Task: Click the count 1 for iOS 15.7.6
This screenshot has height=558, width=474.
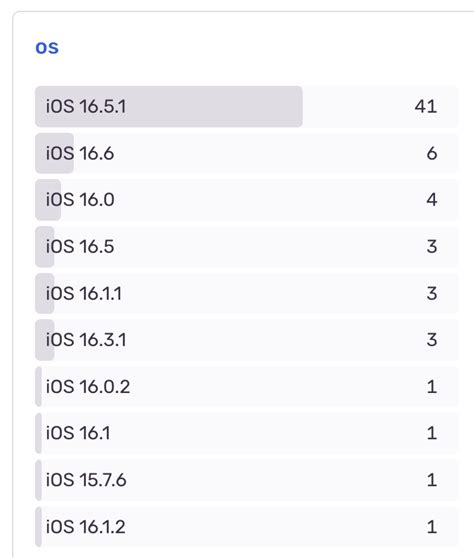Action: point(432,480)
